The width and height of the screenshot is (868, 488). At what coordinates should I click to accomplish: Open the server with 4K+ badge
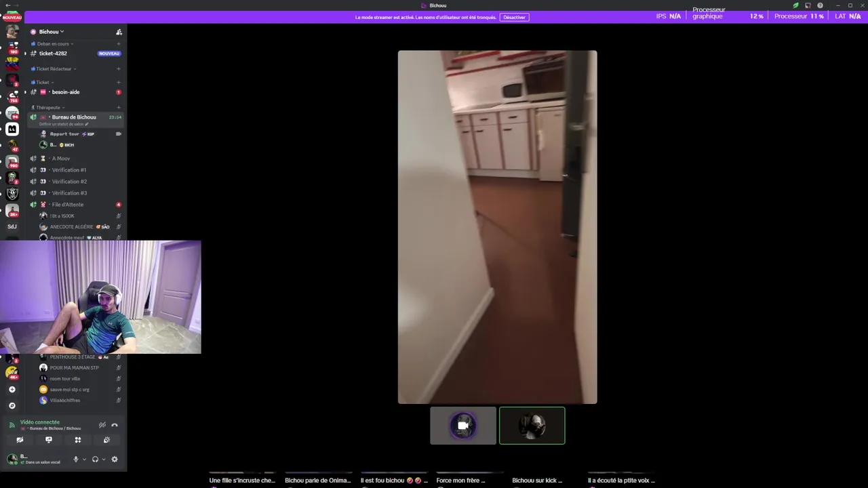click(x=12, y=372)
